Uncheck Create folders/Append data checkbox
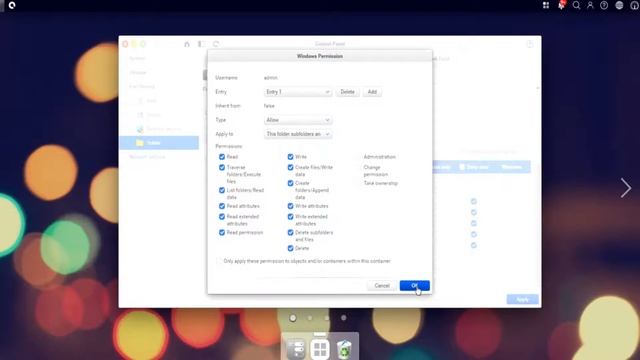 click(x=290, y=183)
